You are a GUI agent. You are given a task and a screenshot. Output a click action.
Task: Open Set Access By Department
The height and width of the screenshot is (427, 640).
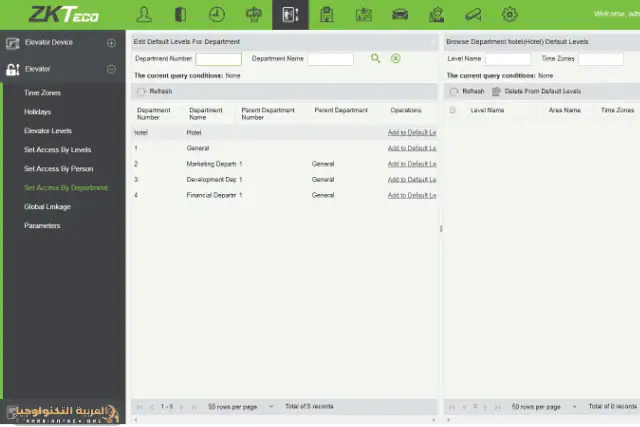click(66, 188)
